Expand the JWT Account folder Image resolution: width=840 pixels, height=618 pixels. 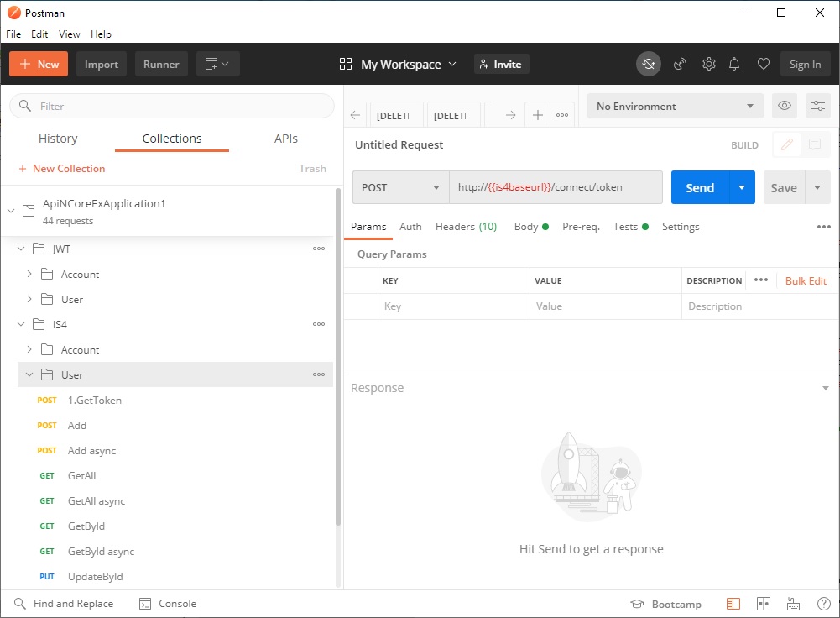29,274
